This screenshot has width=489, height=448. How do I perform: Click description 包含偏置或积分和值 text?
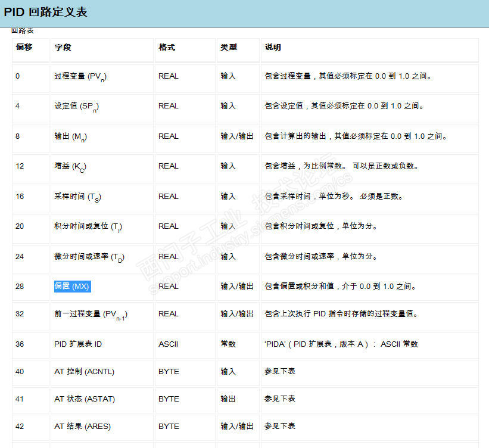pyautogui.click(x=340, y=287)
